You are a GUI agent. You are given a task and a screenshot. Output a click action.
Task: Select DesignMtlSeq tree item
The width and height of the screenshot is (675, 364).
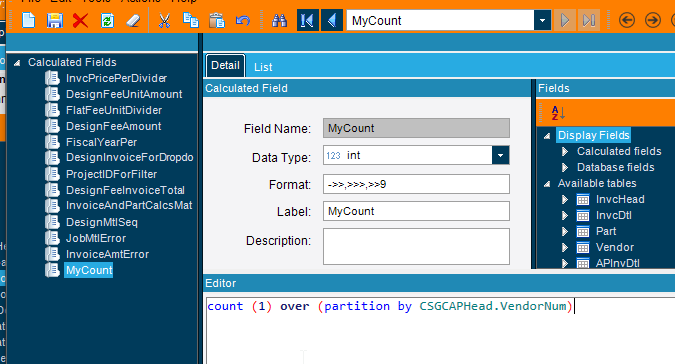click(x=102, y=222)
